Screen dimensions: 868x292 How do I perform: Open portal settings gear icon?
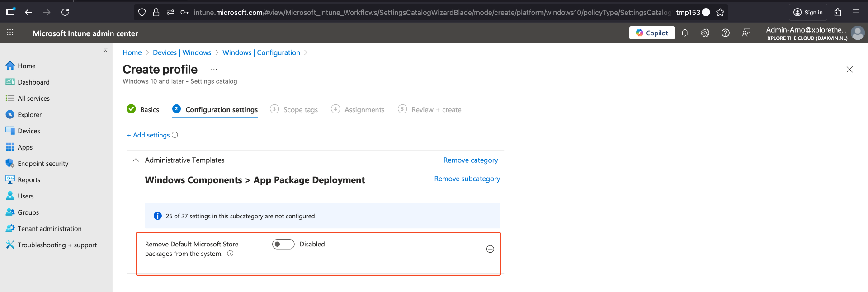click(x=705, y=33)
